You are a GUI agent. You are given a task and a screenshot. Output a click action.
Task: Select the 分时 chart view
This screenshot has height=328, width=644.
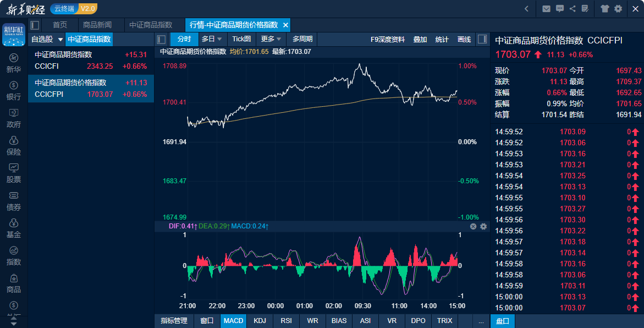184,39
